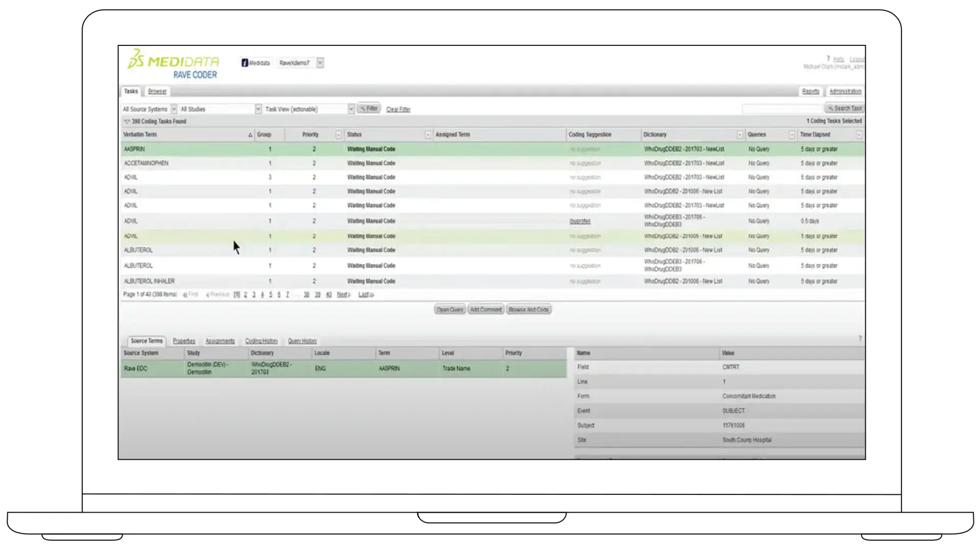Open the All Source Systems dropdown
This screenshot has width=980, height=551.
(174, 109)
